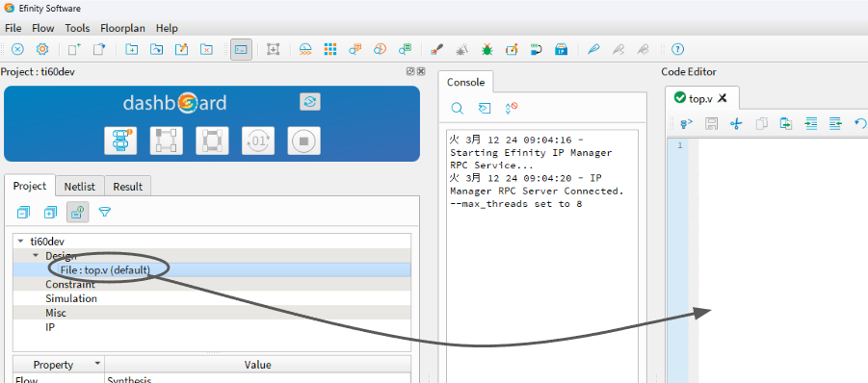Select File : top.v (default) row
The width and height of the screenshot is (868, 383).
point(212,269)
